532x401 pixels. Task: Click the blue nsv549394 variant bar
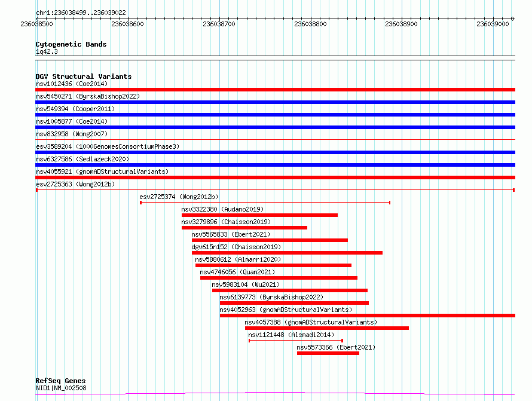click(275, 115)
